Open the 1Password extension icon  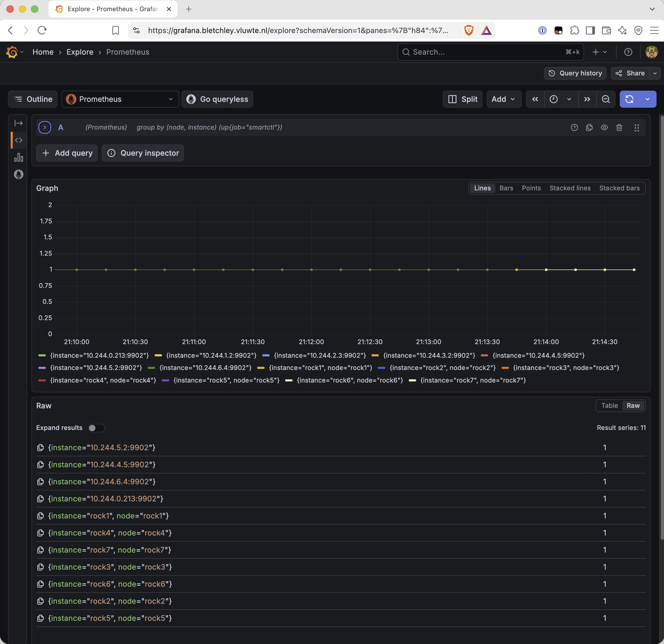(x=542, y=30)
